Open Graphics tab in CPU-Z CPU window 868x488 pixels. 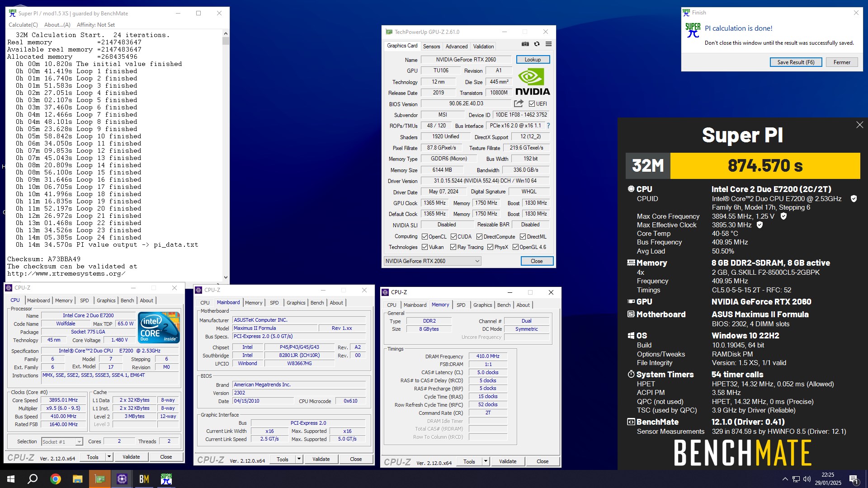coord(106,300)
